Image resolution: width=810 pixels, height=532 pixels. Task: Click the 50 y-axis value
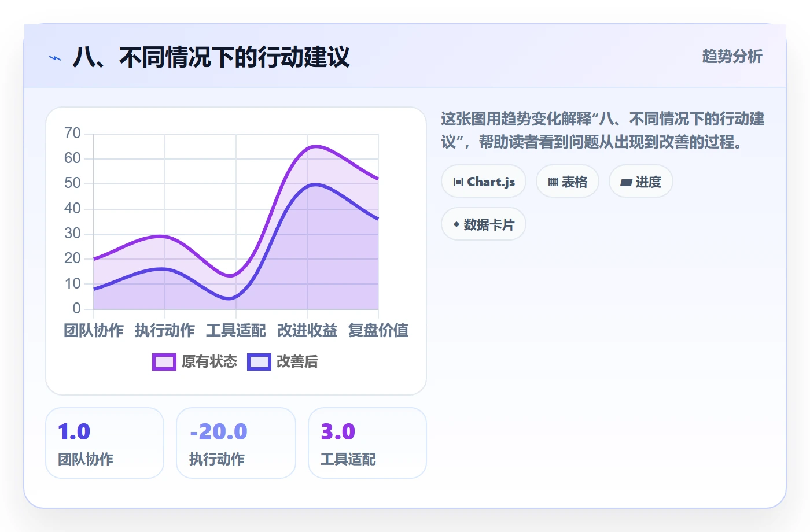coord(72,183)
